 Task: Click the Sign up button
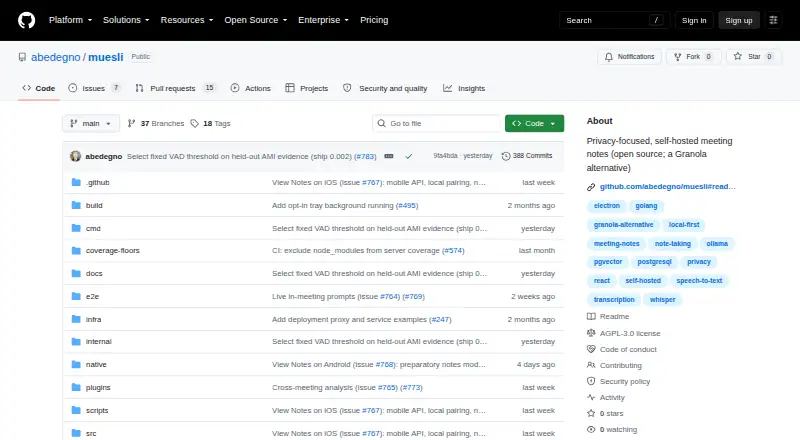[739, 20]
